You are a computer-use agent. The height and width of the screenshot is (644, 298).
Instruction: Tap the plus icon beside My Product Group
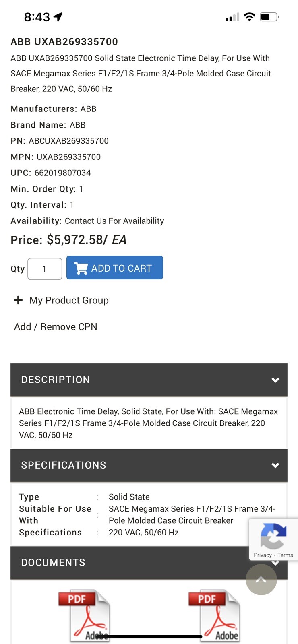coord(19,300)
